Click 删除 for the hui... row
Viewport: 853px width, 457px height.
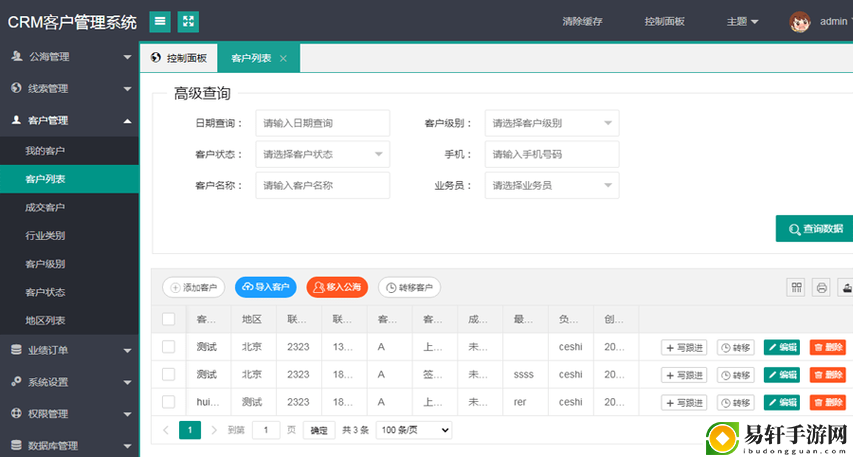pyautogui.click(x=828, y=403)
